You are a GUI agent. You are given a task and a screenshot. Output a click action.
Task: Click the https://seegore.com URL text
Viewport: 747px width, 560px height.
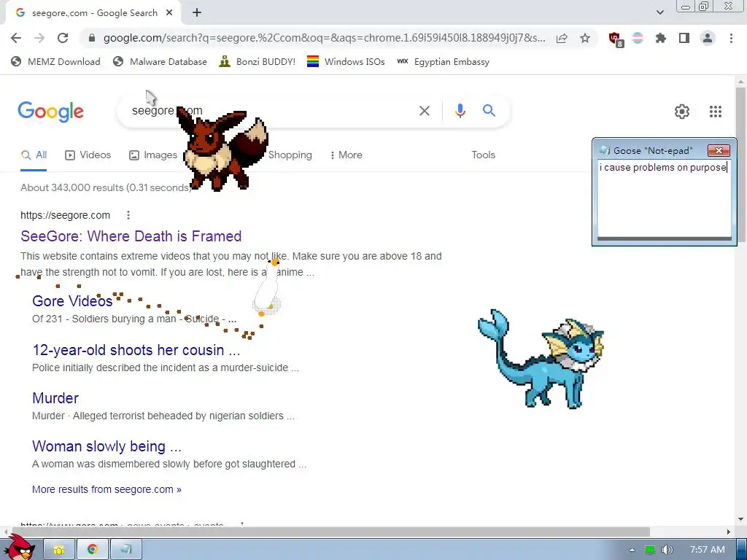click(65, 215)
